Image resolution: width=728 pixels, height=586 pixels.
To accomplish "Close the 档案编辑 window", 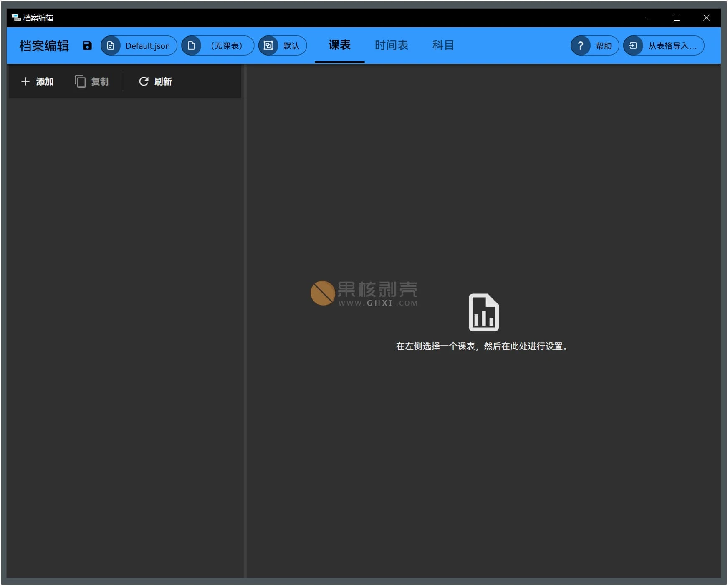I will click(706, 18).
